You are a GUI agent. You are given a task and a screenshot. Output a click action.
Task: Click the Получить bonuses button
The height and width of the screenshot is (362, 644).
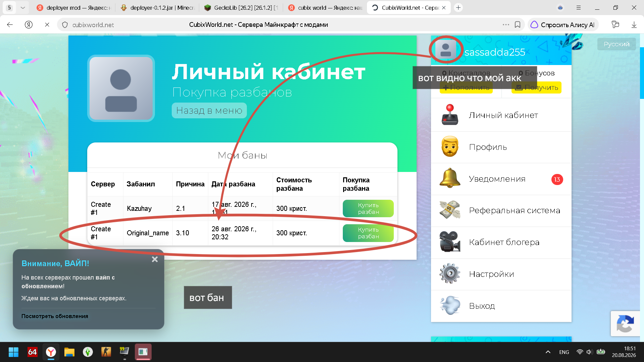tap(536, 87)
